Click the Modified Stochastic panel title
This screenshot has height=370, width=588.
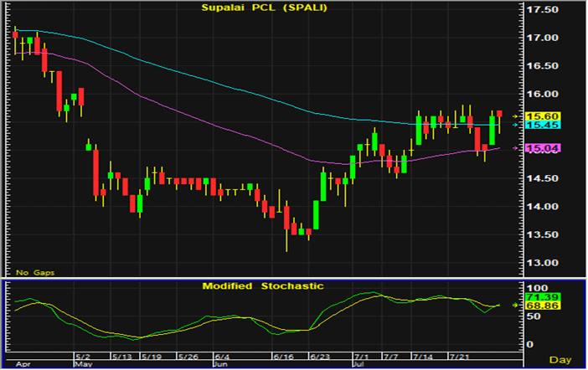point(263,286)
